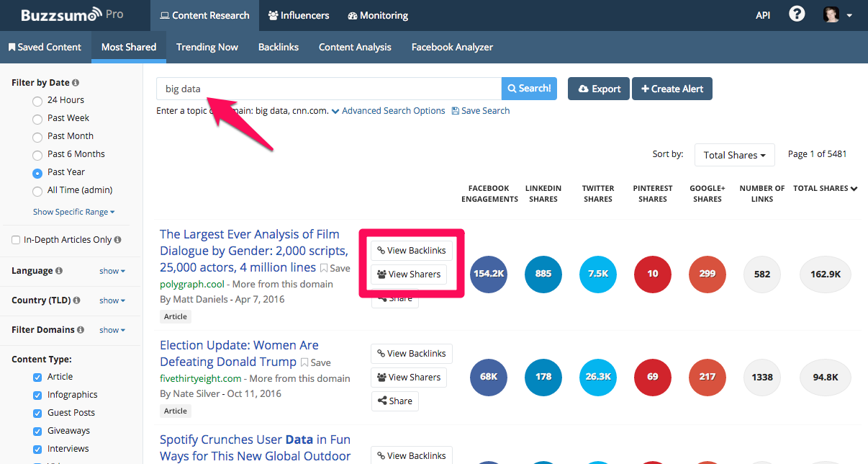Click the In-Depth Articles Only info icon
Image resolution: width=868 pixels, height=464 pixels.
point(117,240)
